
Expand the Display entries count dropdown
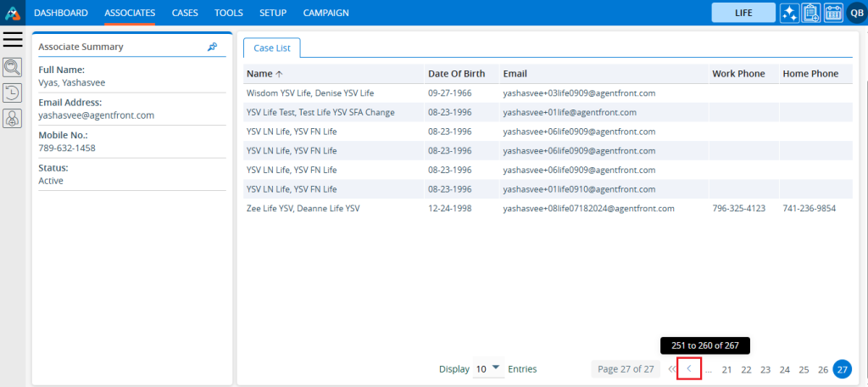point(488,368)
